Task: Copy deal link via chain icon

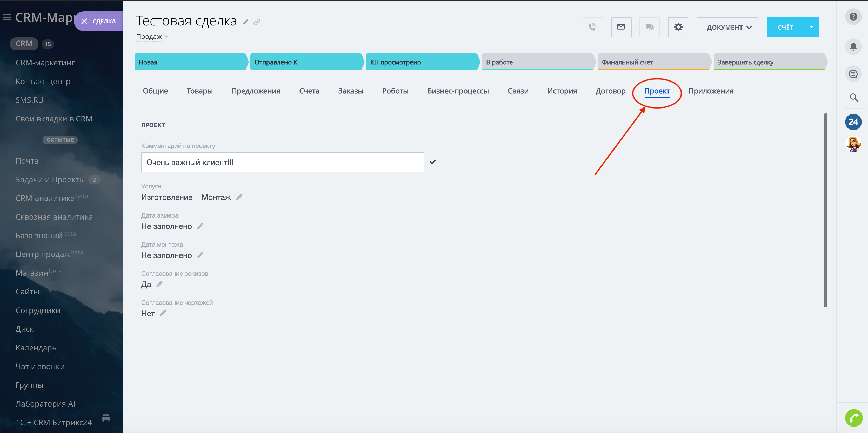Action: coord(257,22)
